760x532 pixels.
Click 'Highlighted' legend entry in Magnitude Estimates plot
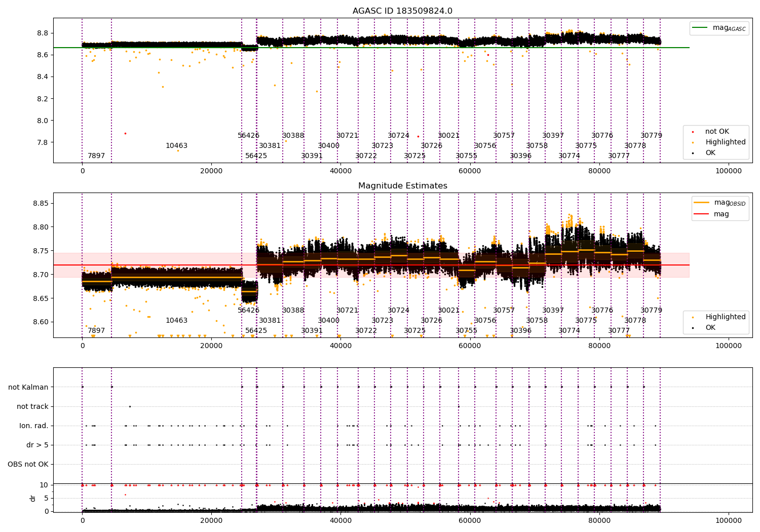coord(725,317)
